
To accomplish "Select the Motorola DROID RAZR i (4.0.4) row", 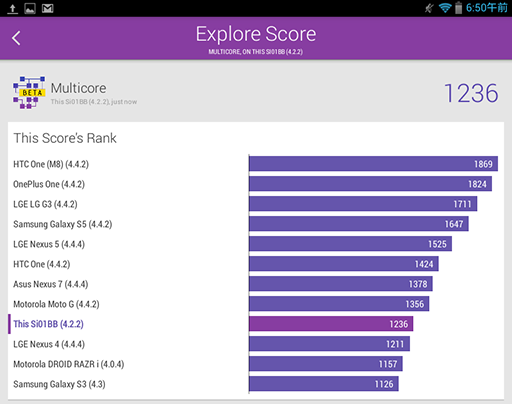I will (x=256, y=364).
